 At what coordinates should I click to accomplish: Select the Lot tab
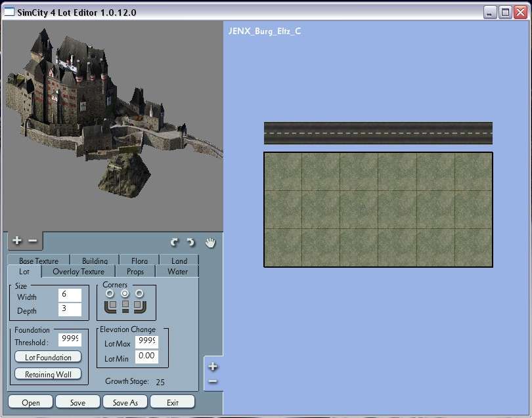24,272
